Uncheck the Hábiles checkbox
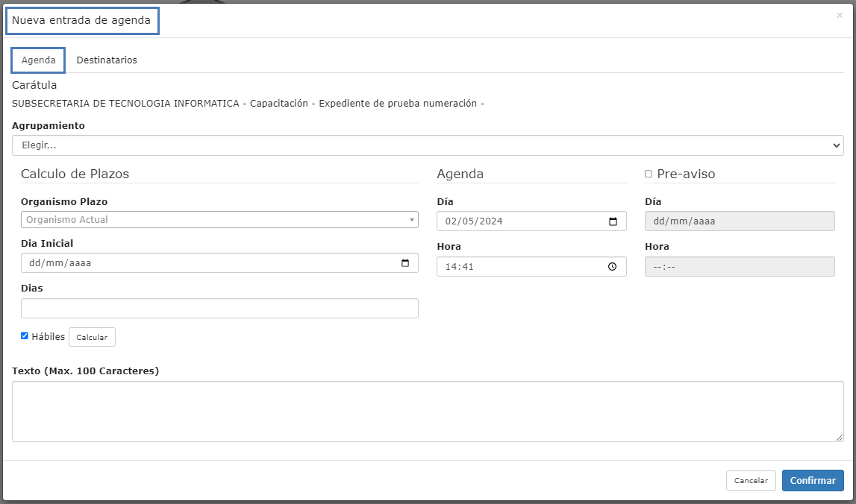Screen dimensions: 856x504 tap(25, 336)
